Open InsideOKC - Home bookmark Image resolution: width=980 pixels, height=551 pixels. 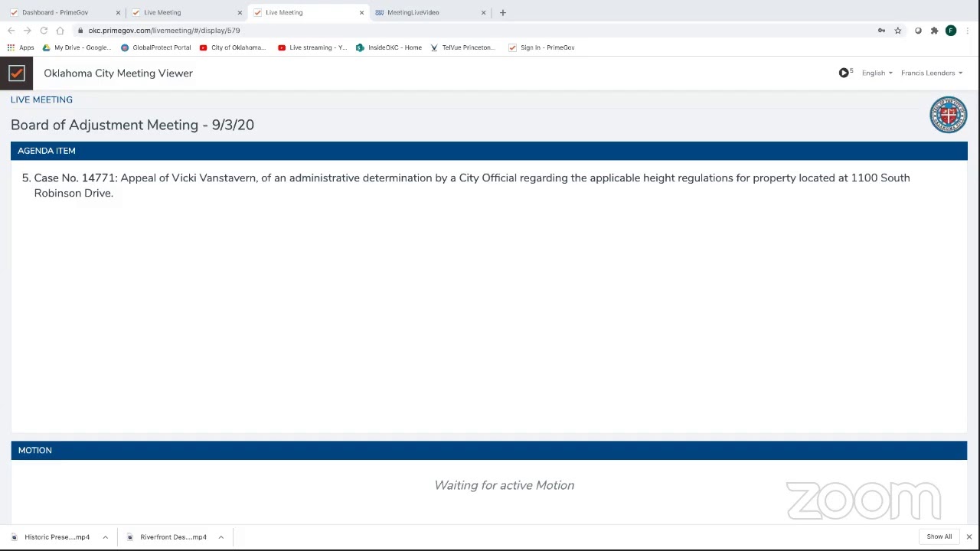point(389,47)
